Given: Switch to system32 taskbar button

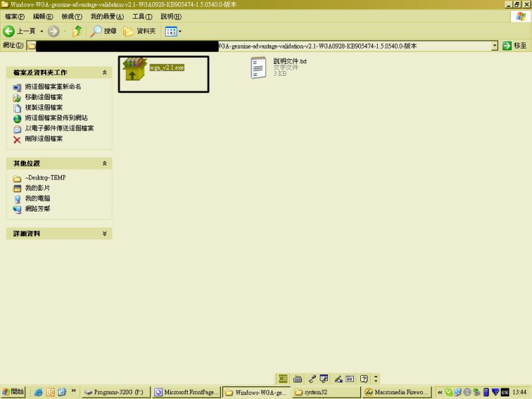Looking at the screenshot, I should coord(327,392).
